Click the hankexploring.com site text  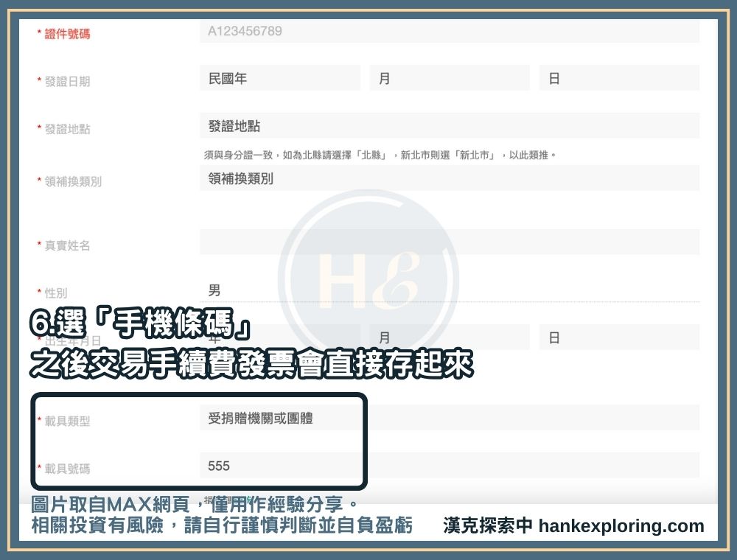tap(621, 526)
